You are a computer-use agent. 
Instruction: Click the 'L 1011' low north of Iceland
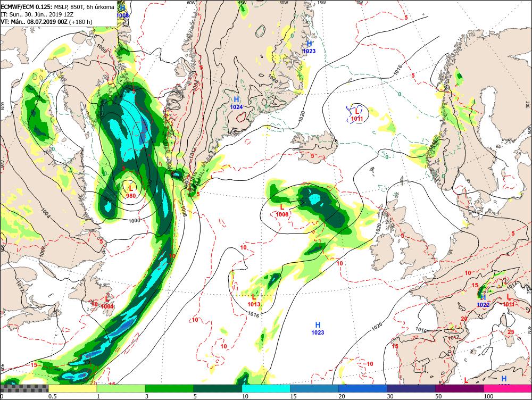coord(357,115)
